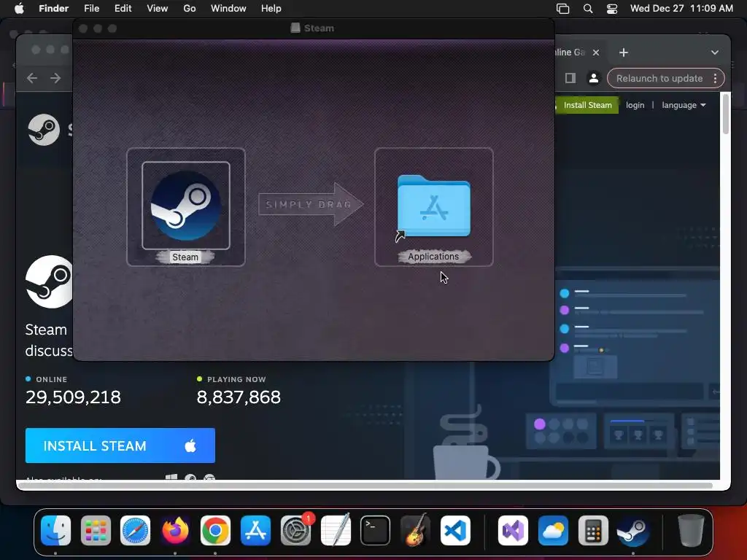Click Chrome's profile avatar icon
This screenshot has height=560, width=747.
coord(594,78)
